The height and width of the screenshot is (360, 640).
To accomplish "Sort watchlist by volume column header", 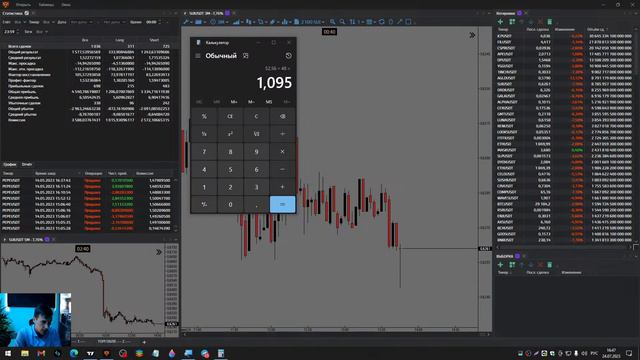I will point(597,29).
